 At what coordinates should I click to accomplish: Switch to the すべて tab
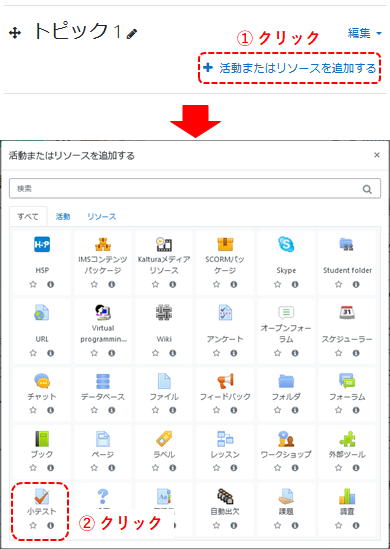(x=28, y=217)
